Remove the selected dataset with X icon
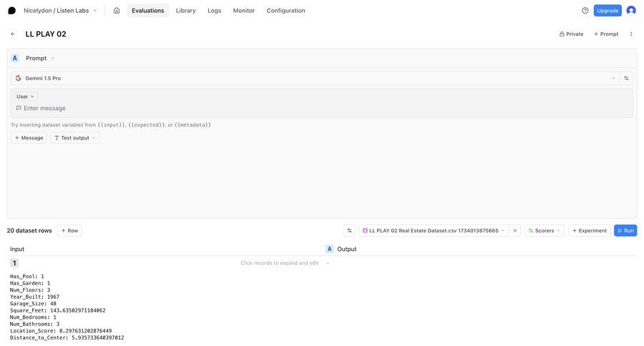This screenshot has width=644, height=346. (514, 231)
